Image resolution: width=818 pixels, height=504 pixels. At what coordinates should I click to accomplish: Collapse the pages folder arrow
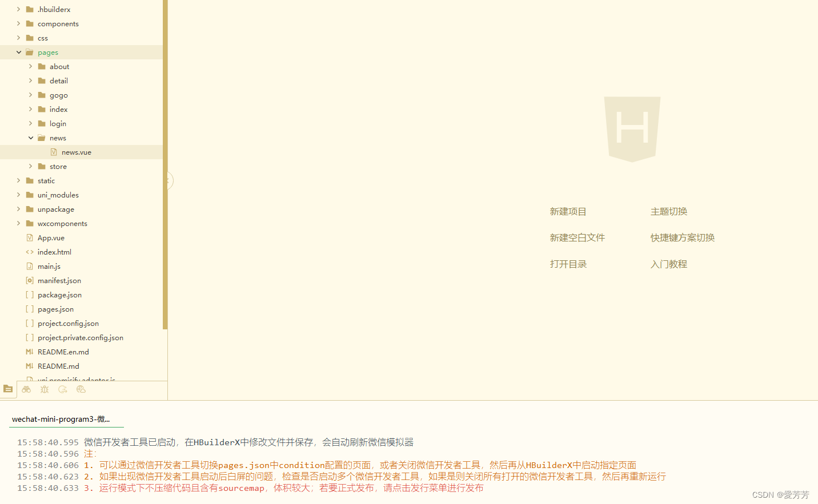(18, 52)
